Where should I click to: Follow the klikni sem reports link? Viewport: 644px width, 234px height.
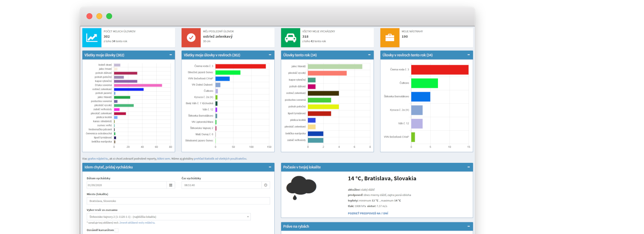point(164,159)
